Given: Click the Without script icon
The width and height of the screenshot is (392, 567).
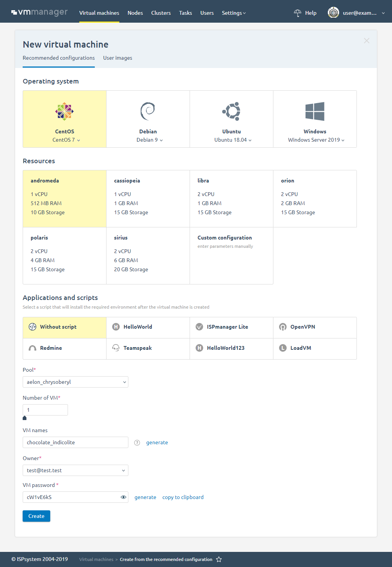Looking at the screenshot, I should click(x=32, y=327).
